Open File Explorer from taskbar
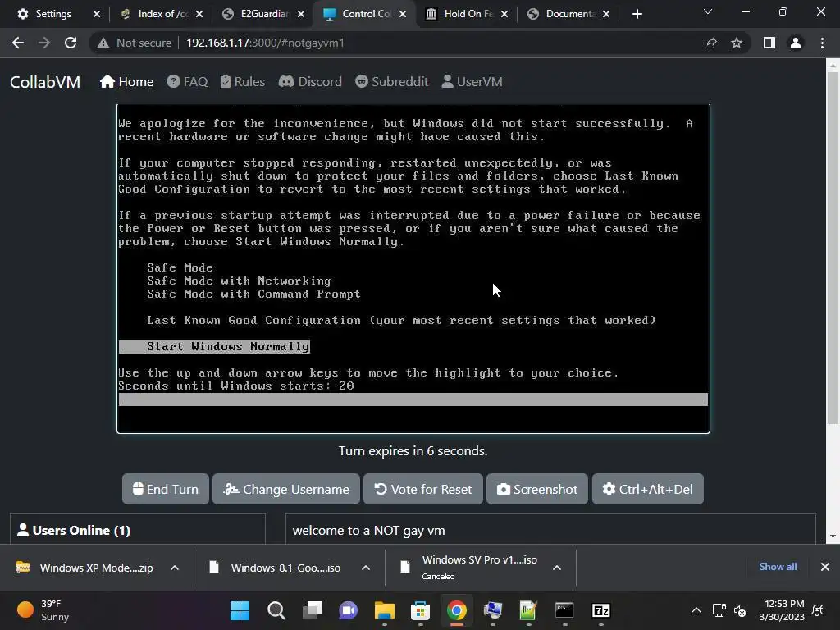 (384, 610)
